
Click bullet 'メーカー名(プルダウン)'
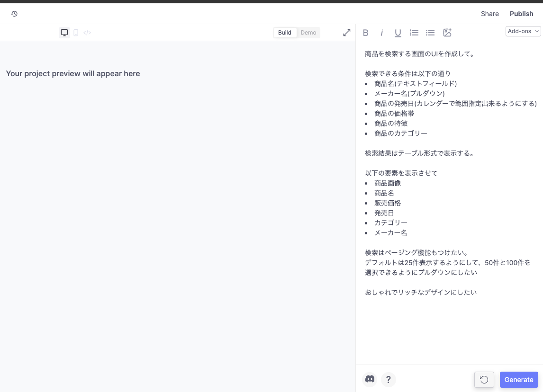[409, 94]
